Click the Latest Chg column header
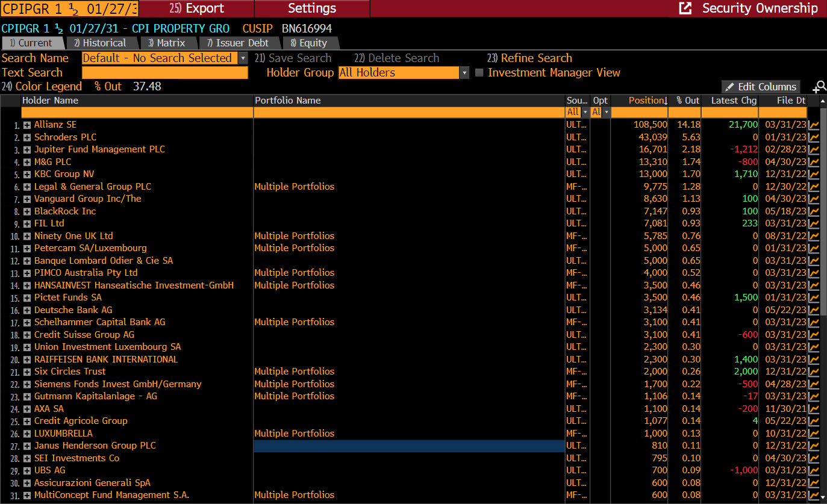This screenshot has width=827, height=504. tap(730, 101)
